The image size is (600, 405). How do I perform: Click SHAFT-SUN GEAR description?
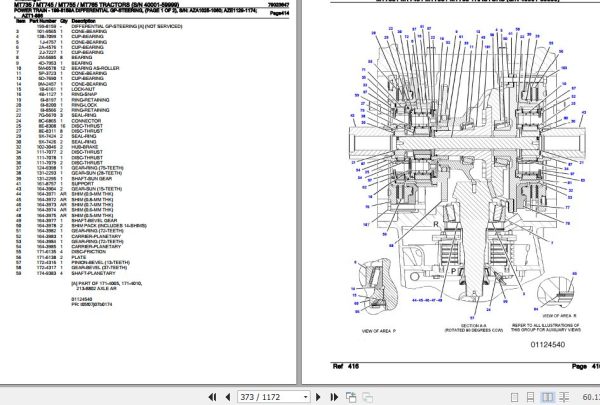click(x=91, y=178)
